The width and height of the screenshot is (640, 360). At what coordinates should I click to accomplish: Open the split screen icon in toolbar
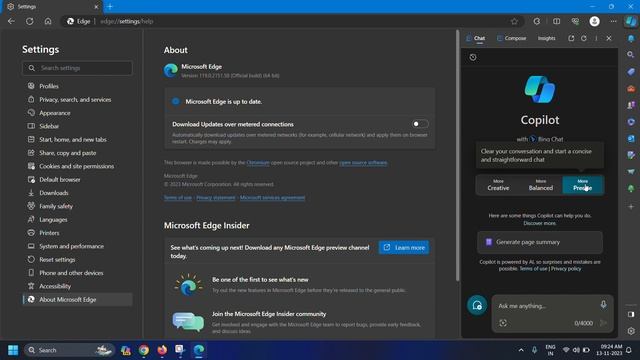point(556,21)
